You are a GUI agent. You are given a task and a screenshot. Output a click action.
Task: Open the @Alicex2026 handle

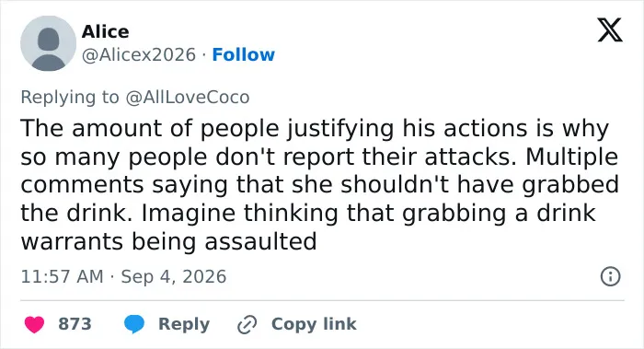tap(138, 54)
